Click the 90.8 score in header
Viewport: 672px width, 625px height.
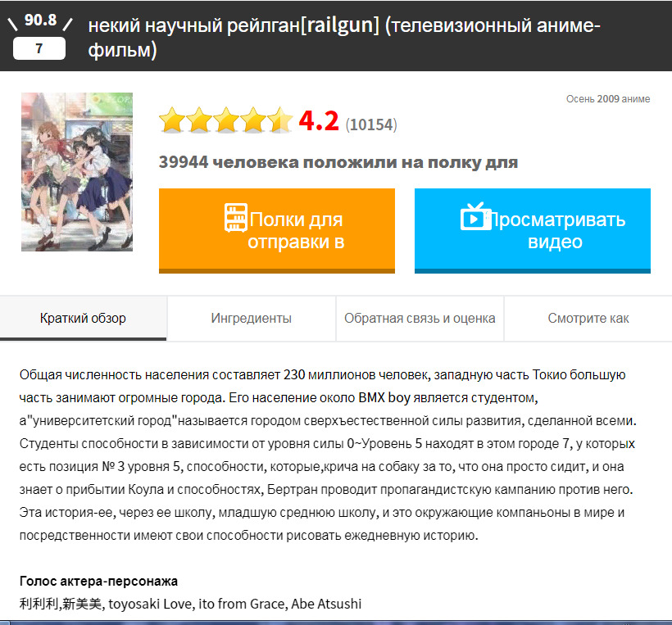click(40, 20)
